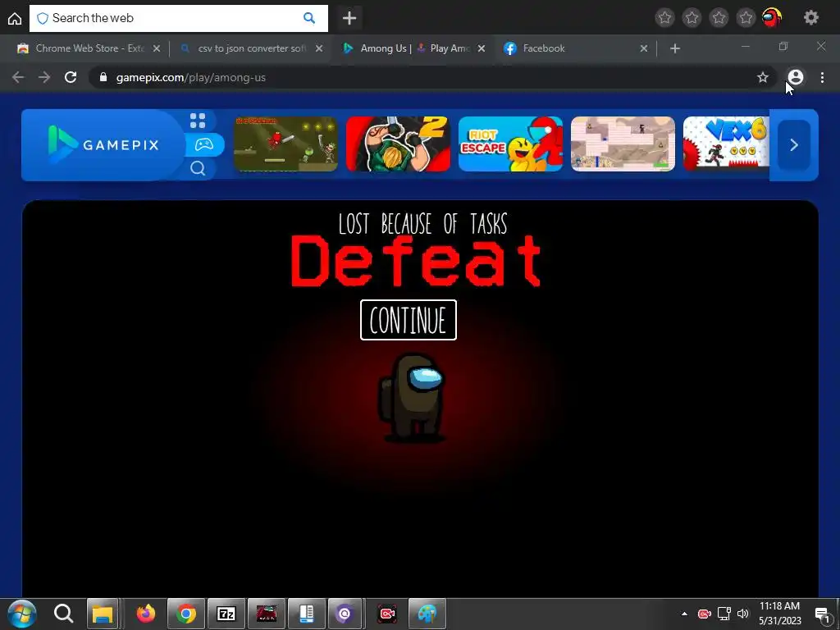Open the Riot Escape game thumbnail
This screenshot has width=840, height=630.
(x=510, y=144)
